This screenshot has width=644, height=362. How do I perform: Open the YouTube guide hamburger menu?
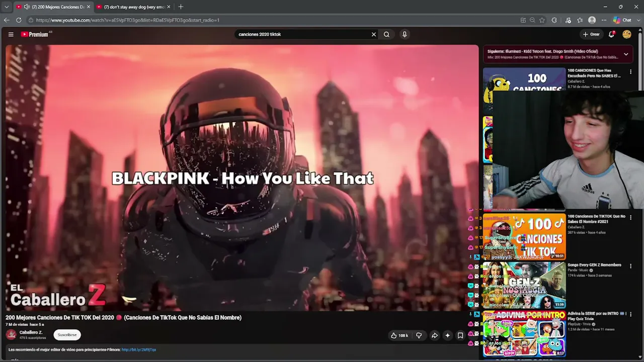[11, 34]
